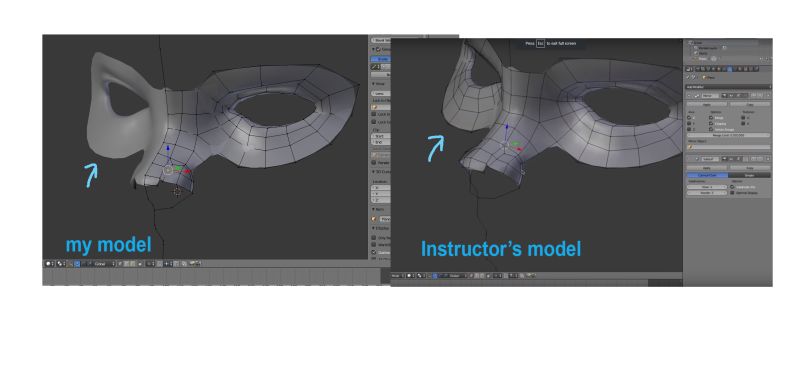Image resolution: width=800 pixels, height=372 pixels.
Task: Toggle Textures U checkbox in Mirror modifier
Action: click(743, 118)
